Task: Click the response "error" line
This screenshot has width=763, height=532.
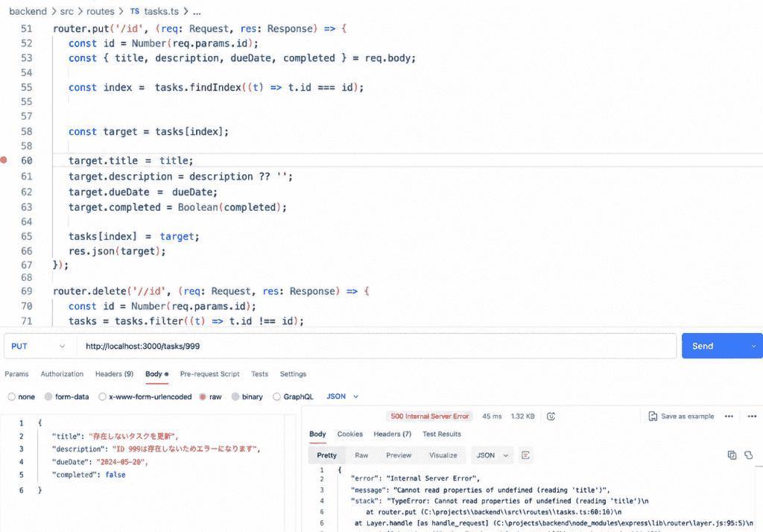Action: (416, 479)
